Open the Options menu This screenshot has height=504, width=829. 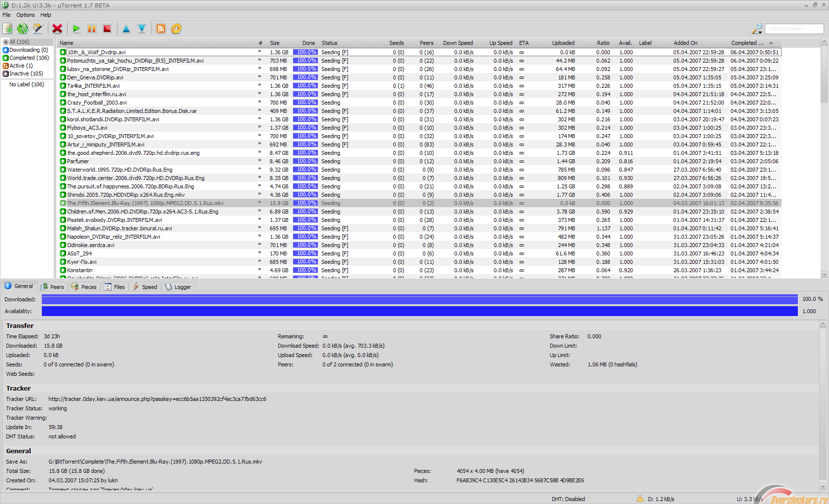point(26,15)
